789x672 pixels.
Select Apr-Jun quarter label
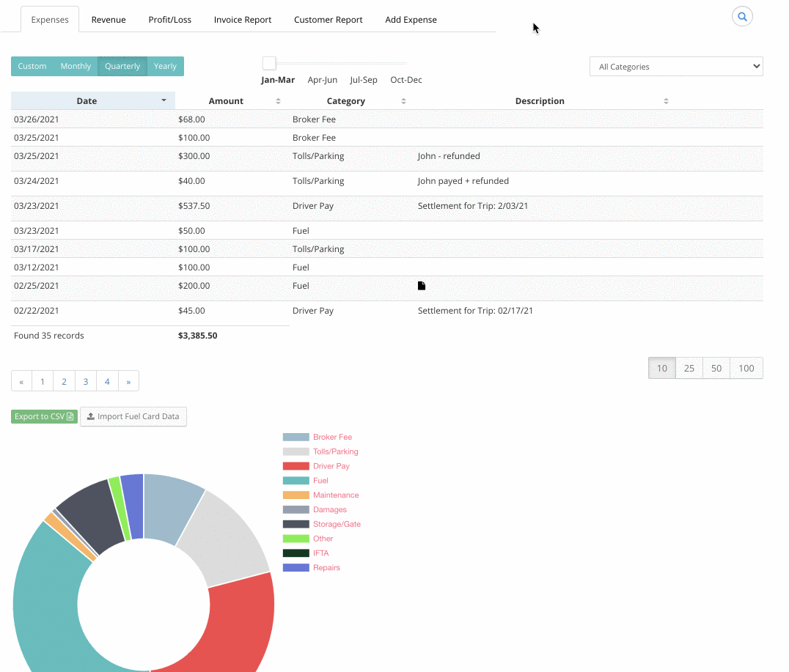point(323,80)
